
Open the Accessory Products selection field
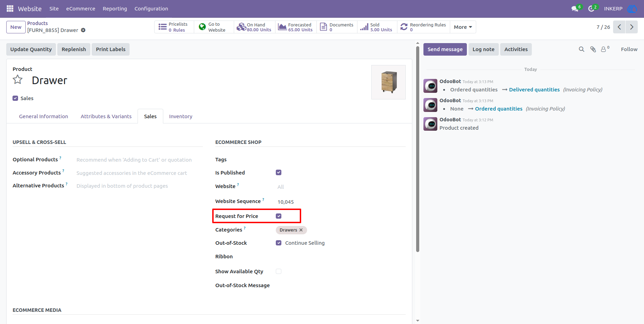click(139, 173)
